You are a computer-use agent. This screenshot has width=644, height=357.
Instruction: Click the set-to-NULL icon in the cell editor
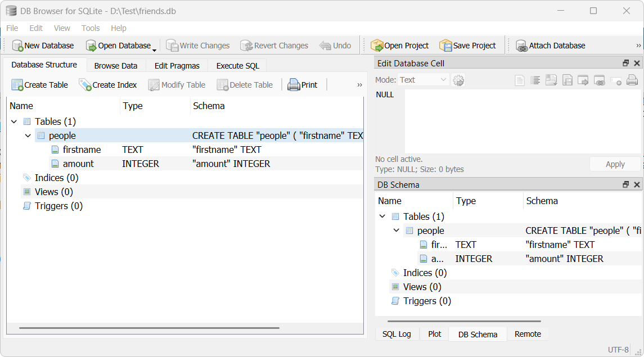point(616,80)
